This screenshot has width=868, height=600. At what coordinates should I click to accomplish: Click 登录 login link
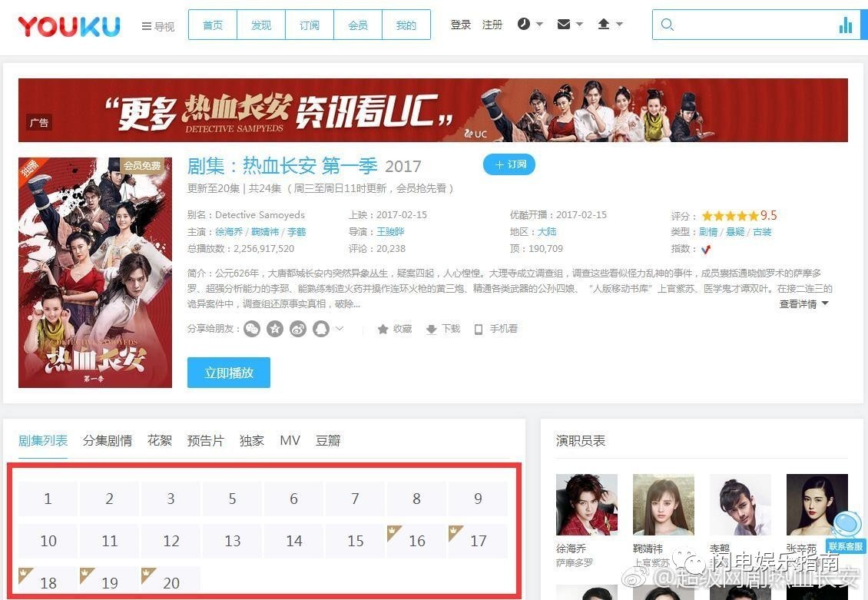[461, 25]
